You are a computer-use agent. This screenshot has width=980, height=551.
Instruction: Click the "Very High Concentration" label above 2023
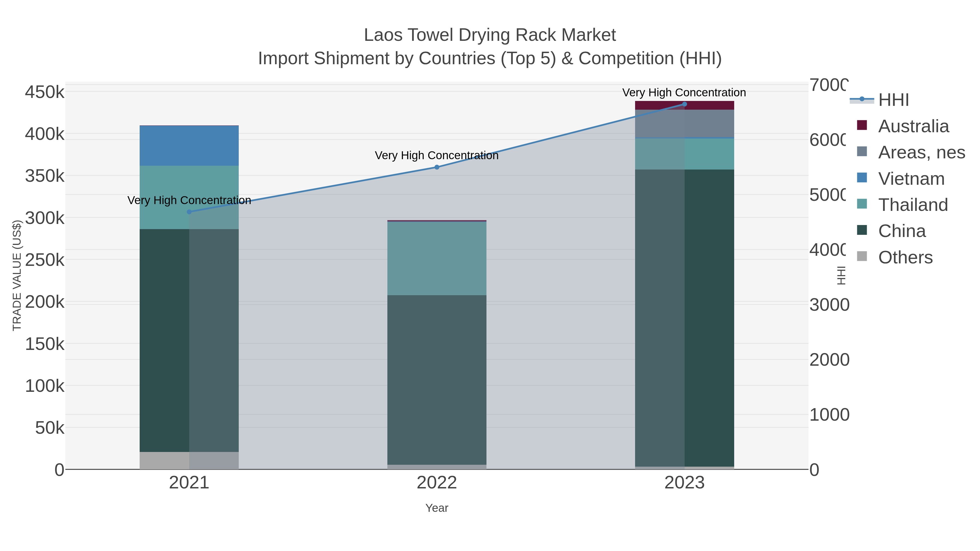click(684, 93)
